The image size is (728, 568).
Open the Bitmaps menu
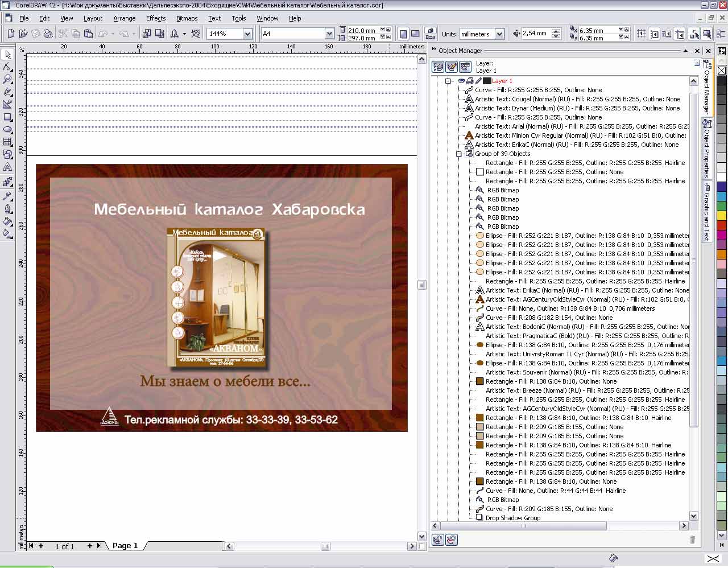tap(187, 18)
